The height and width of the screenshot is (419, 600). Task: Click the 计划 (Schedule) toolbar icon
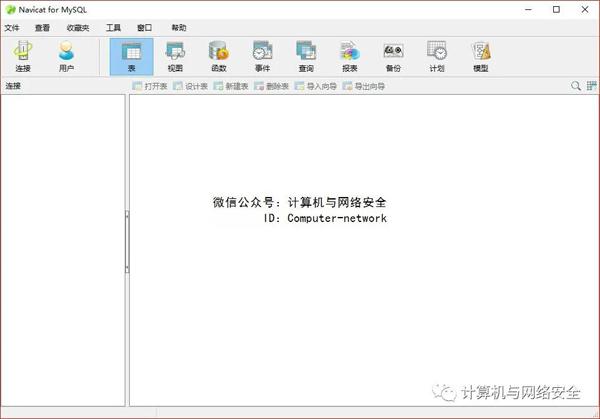437,57
